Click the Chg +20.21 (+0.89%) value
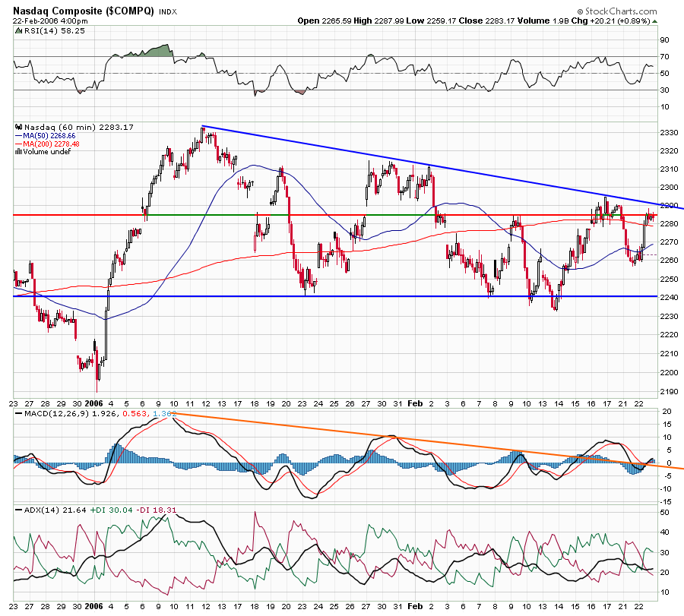Image resolution: width=684 pixels, height=616 pixels. (611, 21)
